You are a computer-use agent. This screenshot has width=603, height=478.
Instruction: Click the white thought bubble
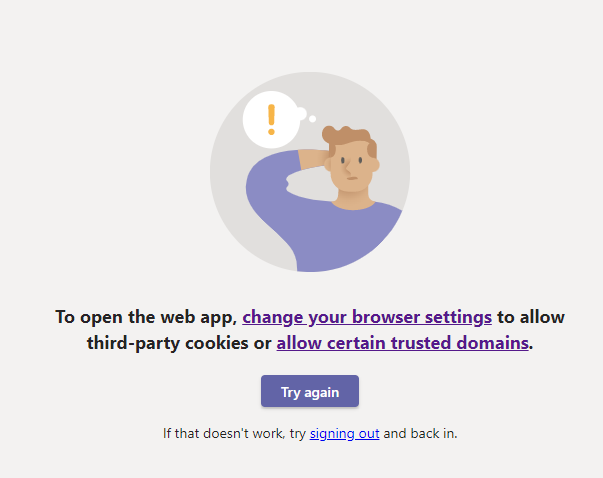pos(272,120)
